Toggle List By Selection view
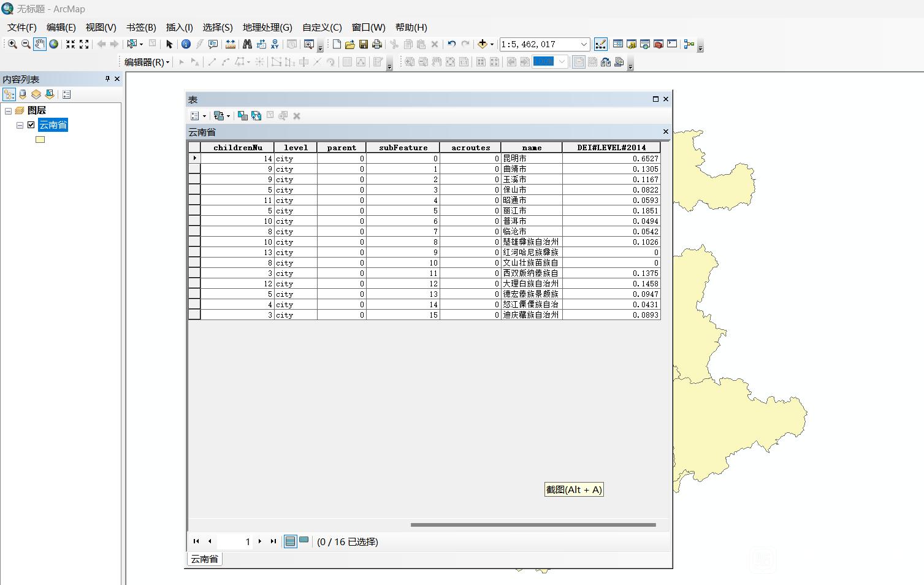Image resolution: width=924 pixels, height=585 pixels. click(x=50, y=94)
